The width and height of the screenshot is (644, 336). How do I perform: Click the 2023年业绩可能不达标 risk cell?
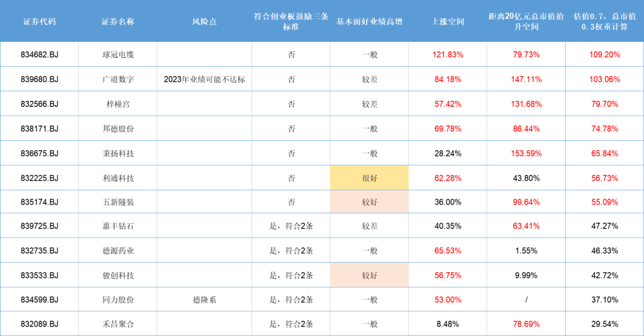[x=204, y=79]
